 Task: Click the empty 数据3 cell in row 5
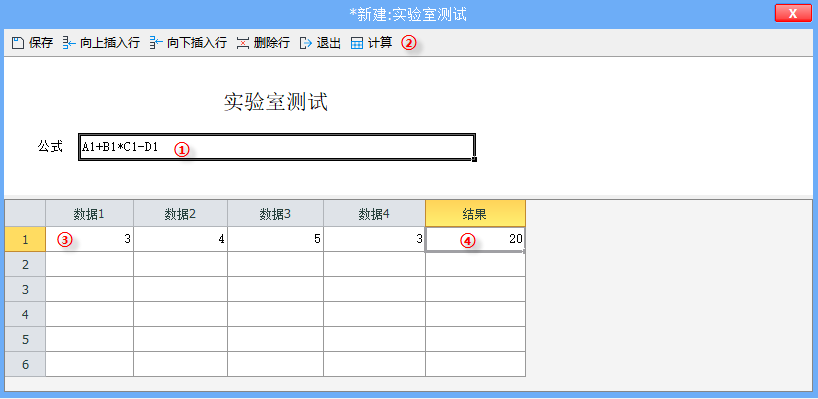(275, 340)
